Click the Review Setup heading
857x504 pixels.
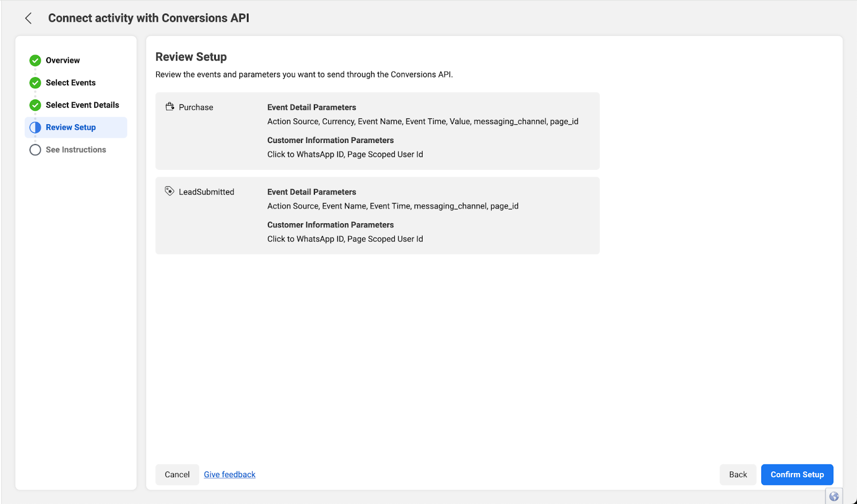tap(191, 57)
